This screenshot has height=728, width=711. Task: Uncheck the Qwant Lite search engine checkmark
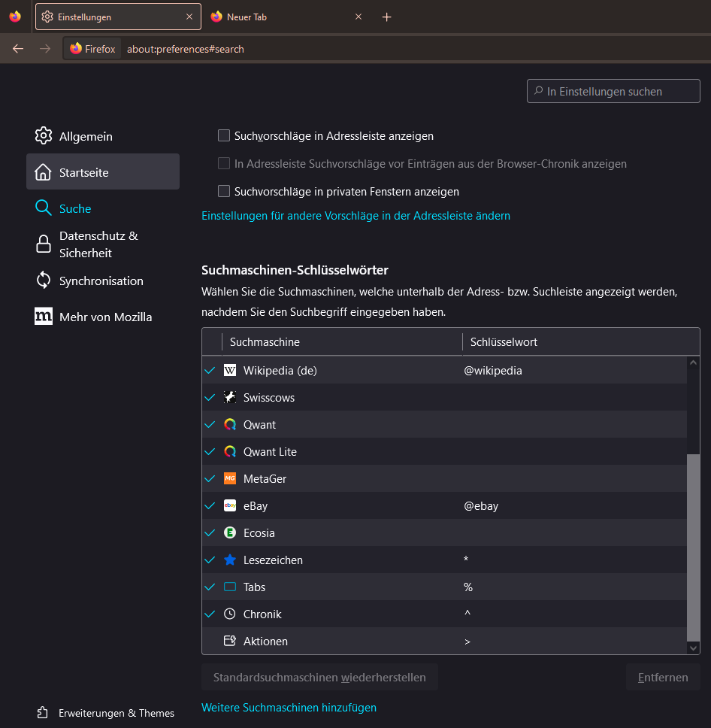point(210,452)
